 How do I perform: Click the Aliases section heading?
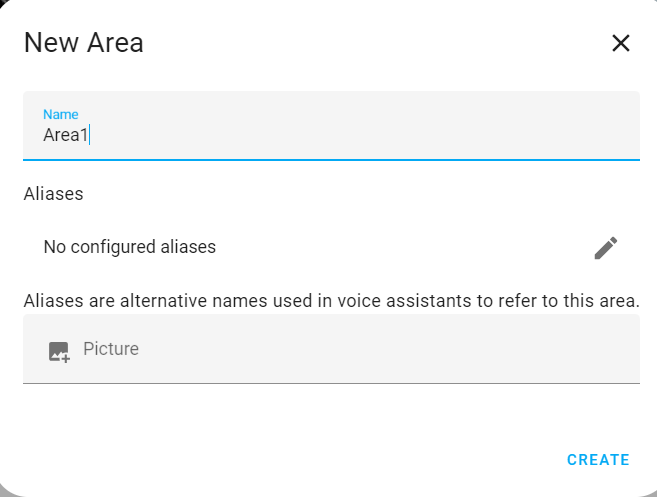coord(53,194)
